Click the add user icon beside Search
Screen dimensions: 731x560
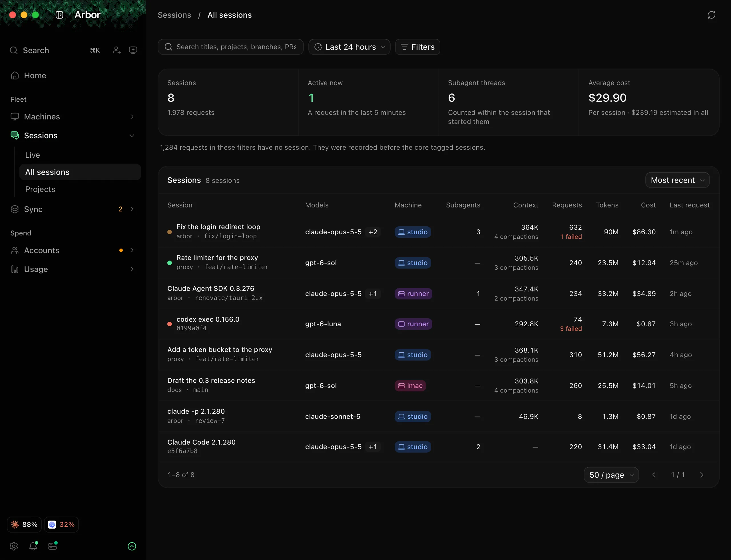pyautogui.click(x=117, y=50)
